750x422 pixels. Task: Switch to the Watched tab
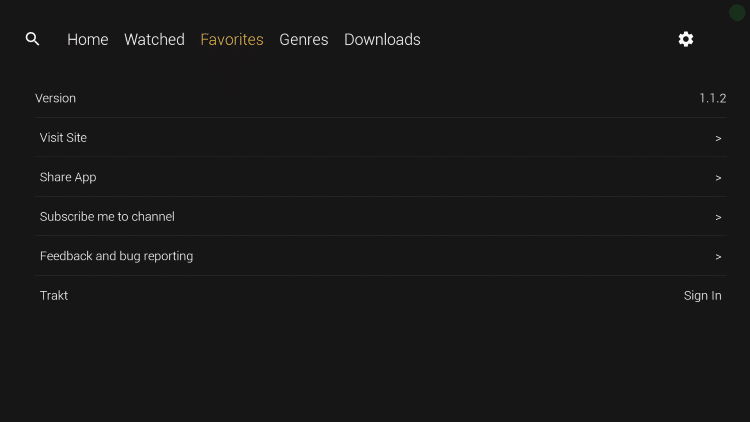coord(154,40)
